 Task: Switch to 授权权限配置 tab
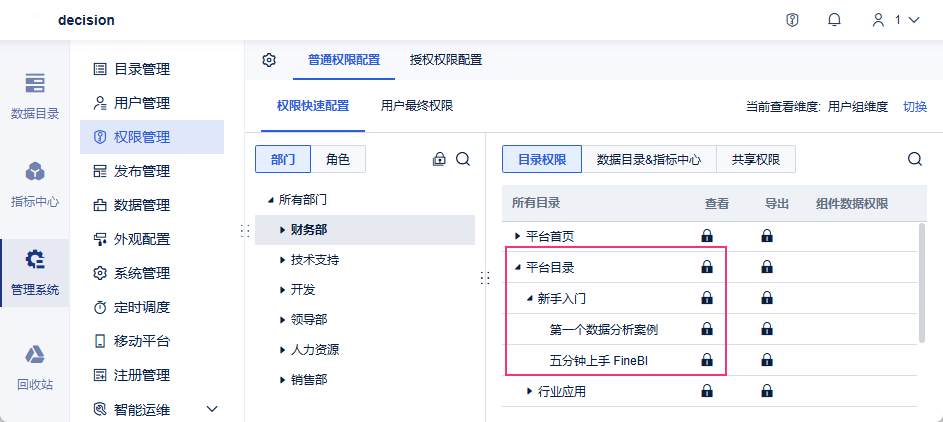446,60
